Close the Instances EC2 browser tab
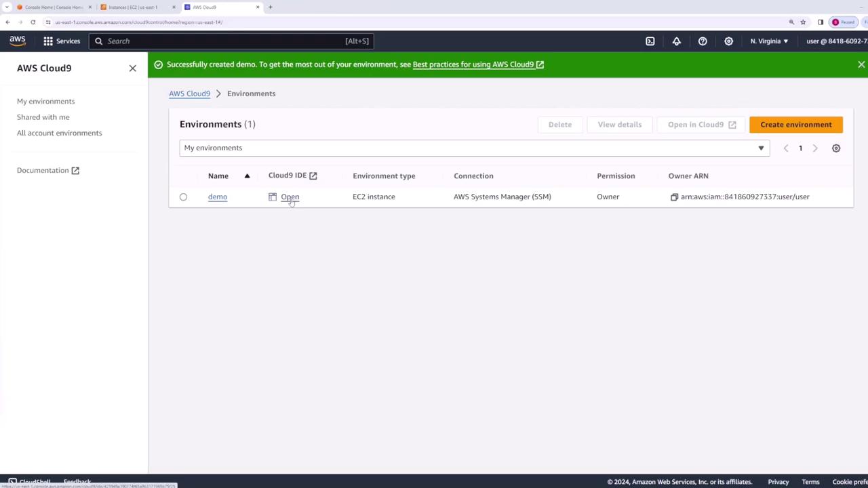The width and height of the screenshot is (868, 488). coord(174,7)
